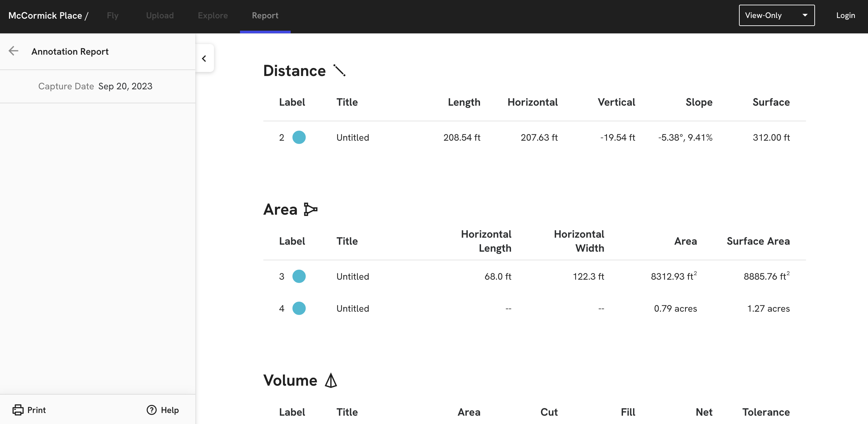Click the 8885.76 ft² surface area value
The width and height of the screenshot is (868, 424).
click(767, 276)
